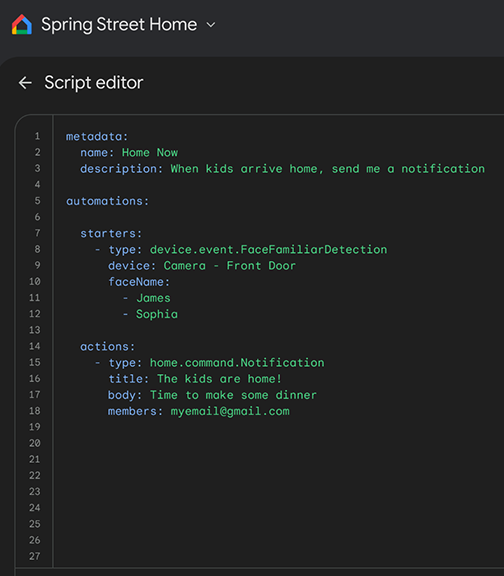Click the 'faceName:' key
The width and height of the screenshot is (504, 576).
[139, 282]
